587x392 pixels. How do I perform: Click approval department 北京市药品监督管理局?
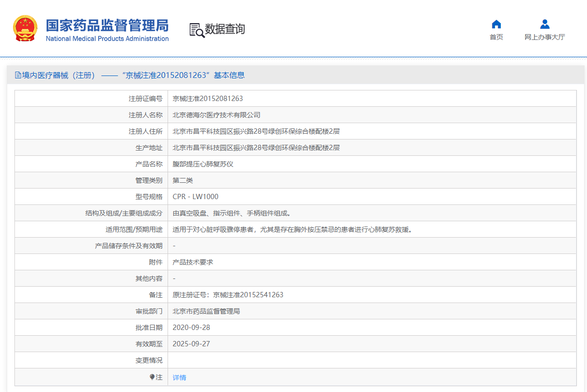pos(207,311)
